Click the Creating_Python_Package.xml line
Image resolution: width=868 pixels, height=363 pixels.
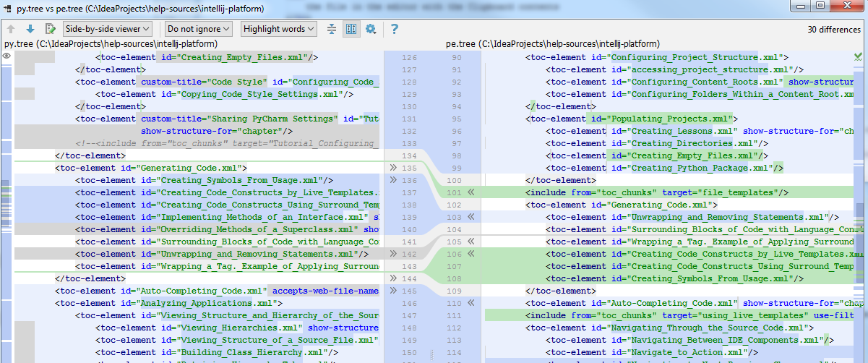tap(664, 168)
